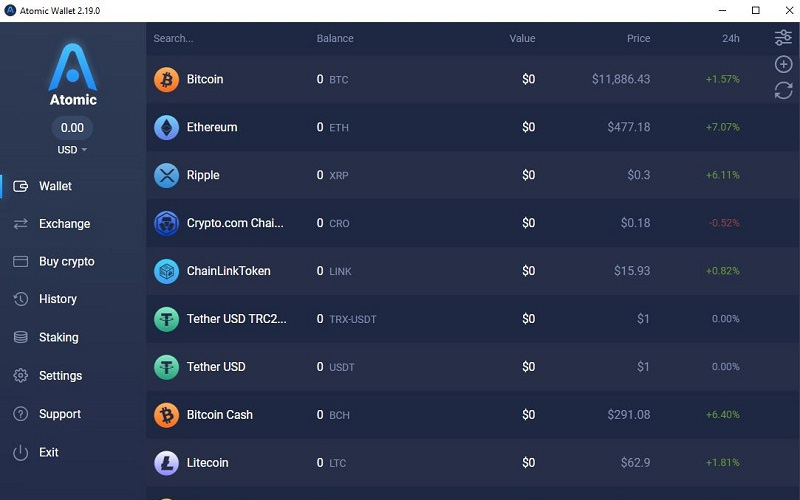This screenshot has width=800, height=500.
Task: Select the Tether USD TRC2... asset name
Action: click(236, 319)
